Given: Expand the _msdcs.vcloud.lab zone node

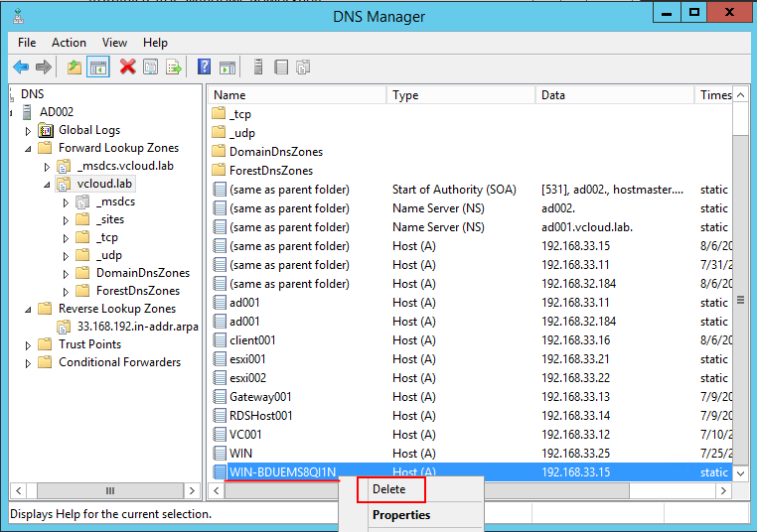Looking at the screenshot, I should pos(47,167).
